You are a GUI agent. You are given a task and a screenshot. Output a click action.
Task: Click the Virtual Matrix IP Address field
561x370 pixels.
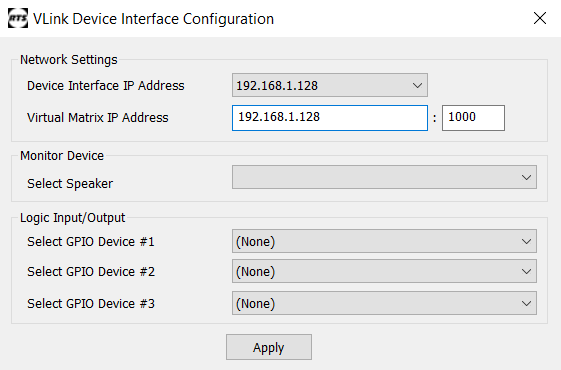coord(330,118)
